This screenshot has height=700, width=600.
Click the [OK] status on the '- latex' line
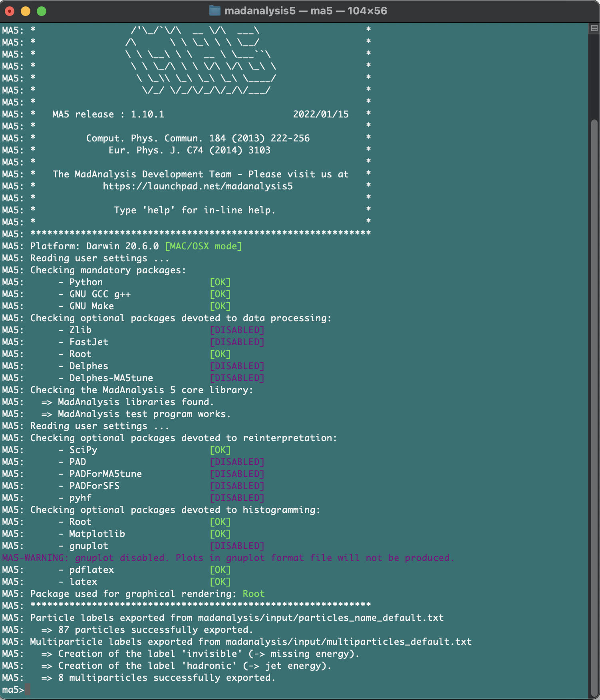coord(220,582)
